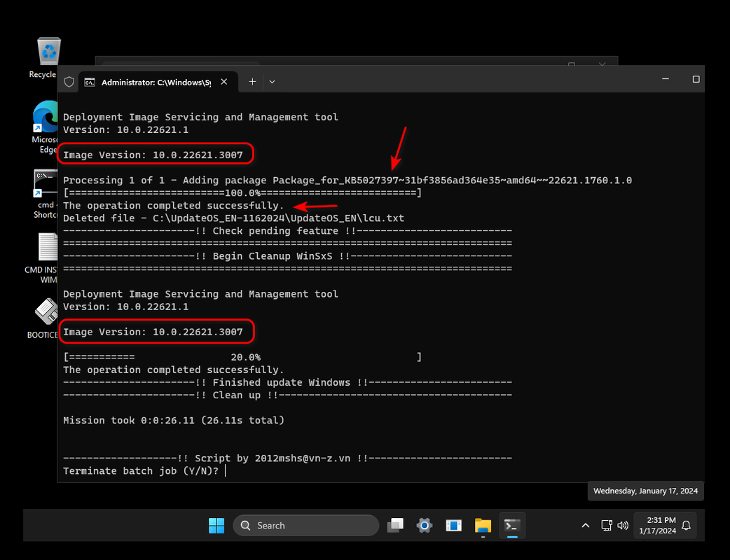Image resolution: width=730 pixels, height=560 pixels.
Task: Switch to Terminal taskbar icon
Action: tap(512, 526)
